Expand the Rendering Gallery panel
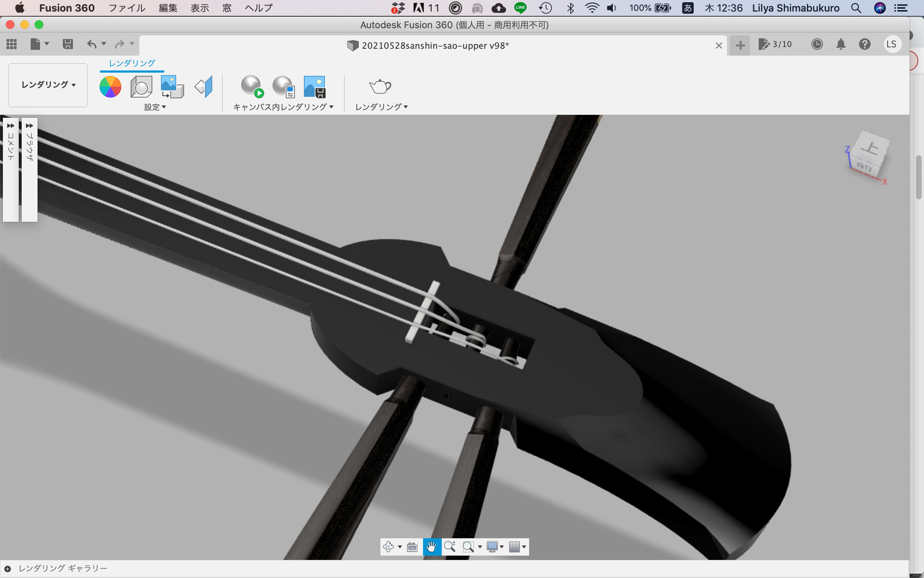The width and height of the screenshot is (924, 578). click(x=8, y=569)
